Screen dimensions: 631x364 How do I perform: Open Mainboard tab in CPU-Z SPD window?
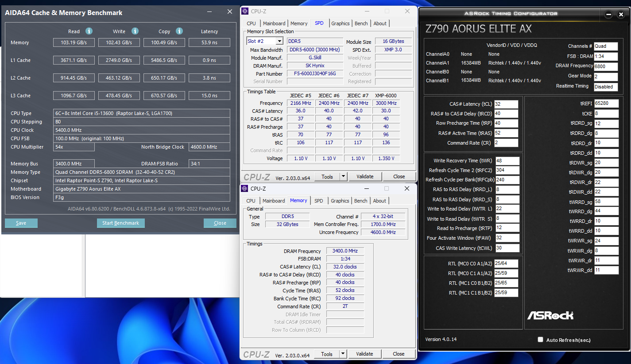[274, 23]
